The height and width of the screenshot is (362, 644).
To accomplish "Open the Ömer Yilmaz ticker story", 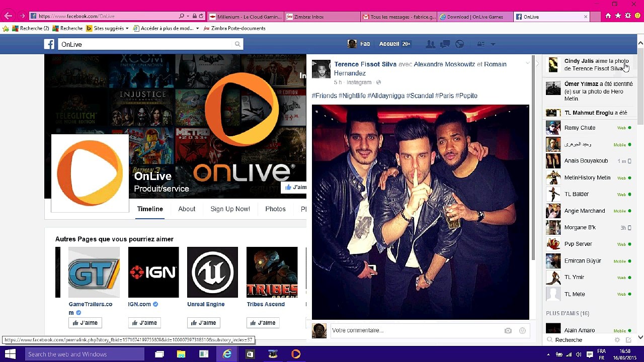I will (589, 91).
